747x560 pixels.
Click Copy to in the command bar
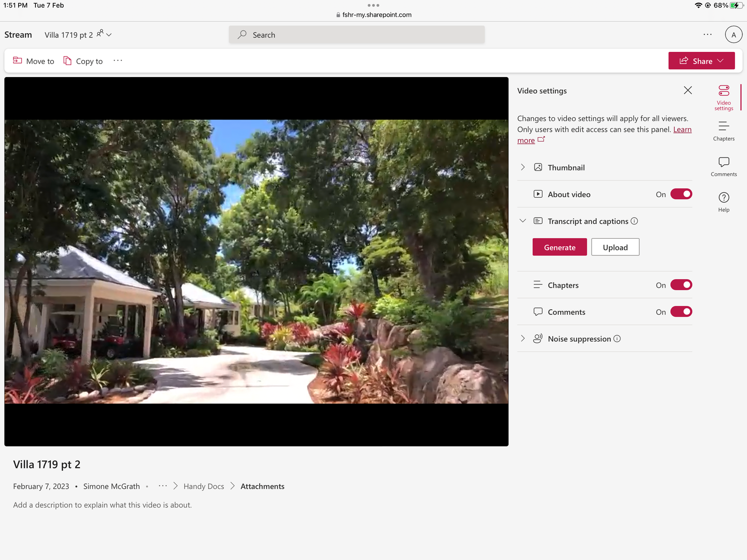[x=83, y=61]
